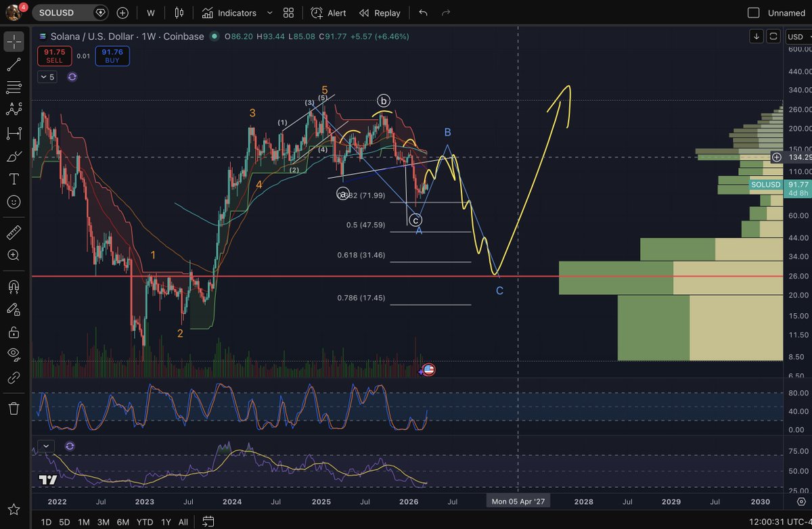This screenshot has height=529, width=812.
Task: Activate the zoom in tool
Action: coord(14,256)
